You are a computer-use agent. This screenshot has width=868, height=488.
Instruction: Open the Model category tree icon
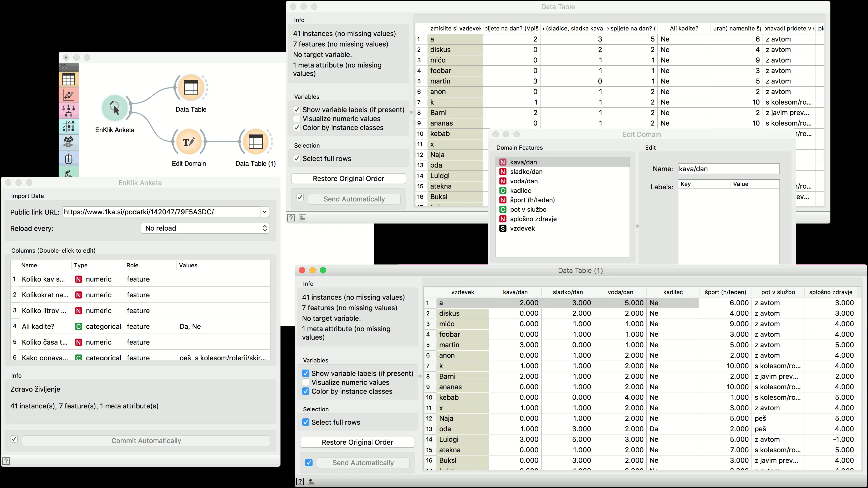coord(68,111)
